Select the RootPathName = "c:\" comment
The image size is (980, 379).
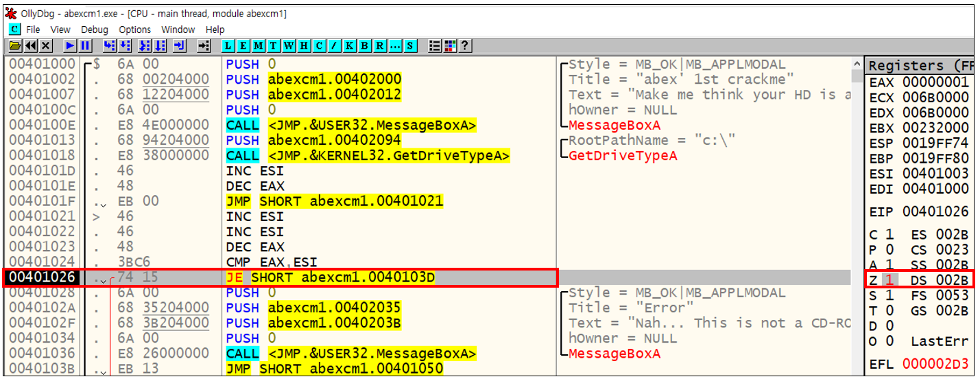(652, 141)
